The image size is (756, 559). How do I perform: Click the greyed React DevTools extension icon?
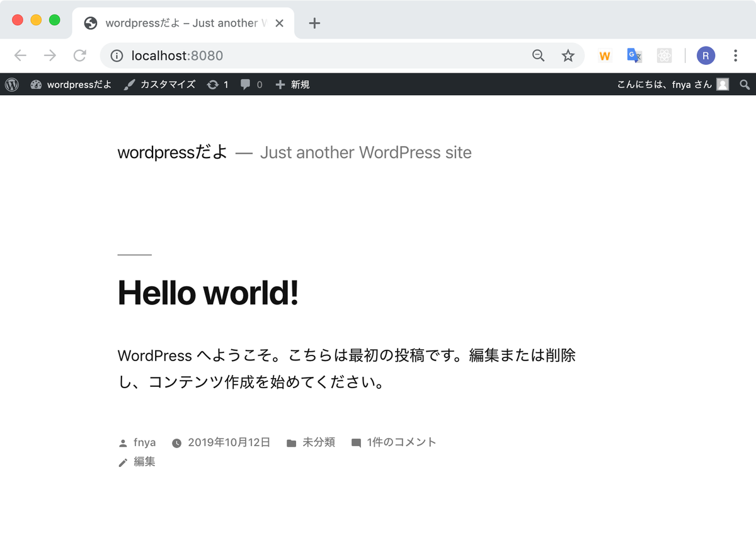coord(664,55)
